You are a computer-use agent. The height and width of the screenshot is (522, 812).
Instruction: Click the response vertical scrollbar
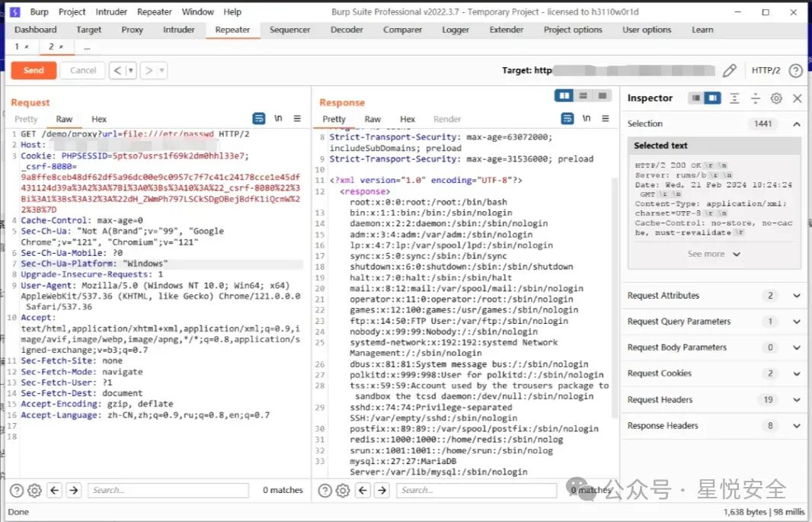[x=615, y=298]
